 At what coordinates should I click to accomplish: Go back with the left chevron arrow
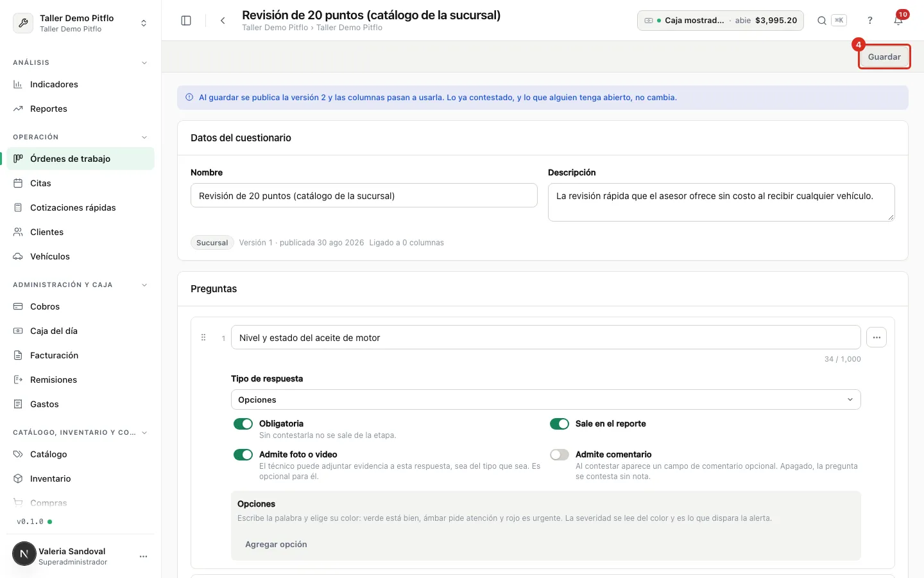point(223,21)
